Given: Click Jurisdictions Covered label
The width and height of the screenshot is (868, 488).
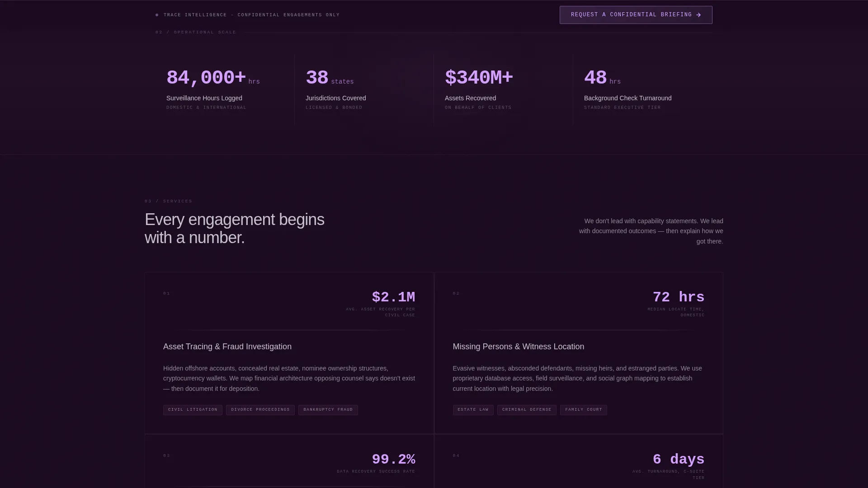Looking at the screenshot, I should [x=336, y=98].
